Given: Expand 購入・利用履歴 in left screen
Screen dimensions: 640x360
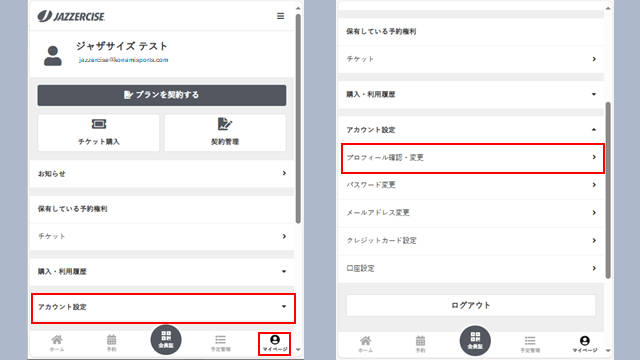Looking at the screenshot, I should click(162, 271).
